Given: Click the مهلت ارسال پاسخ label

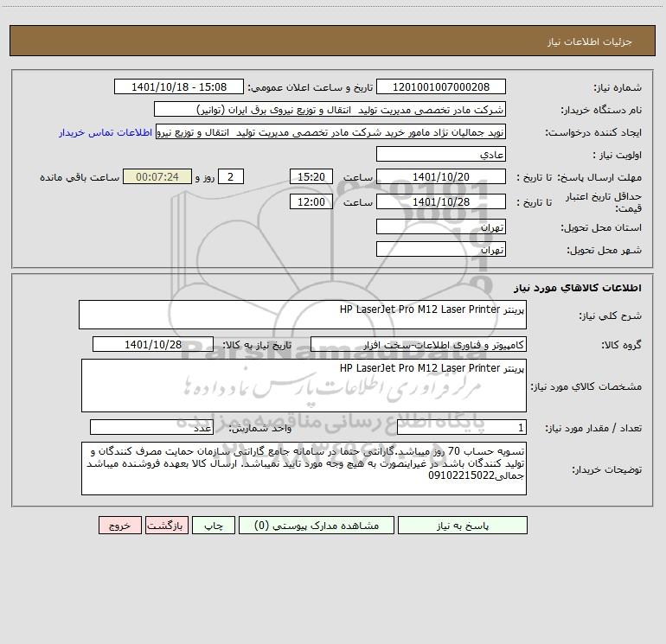Looking at the screenshot, I should [x=599, y=177].
